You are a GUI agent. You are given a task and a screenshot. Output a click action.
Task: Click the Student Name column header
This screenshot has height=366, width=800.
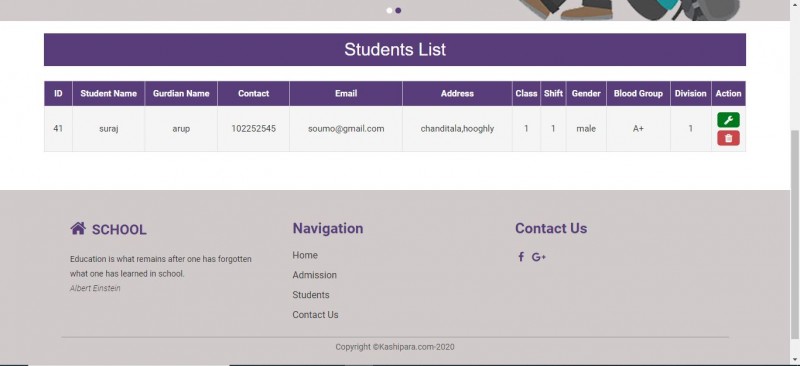(109, 93)
